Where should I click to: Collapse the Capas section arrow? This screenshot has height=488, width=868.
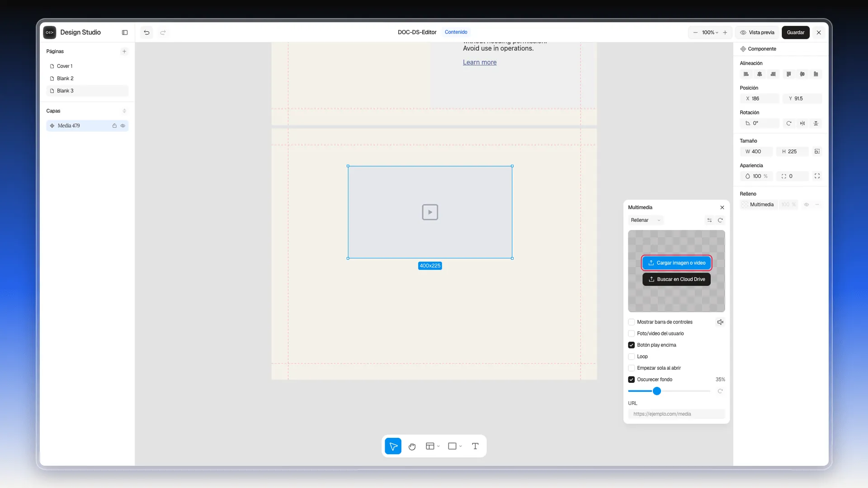pos(124,111)
